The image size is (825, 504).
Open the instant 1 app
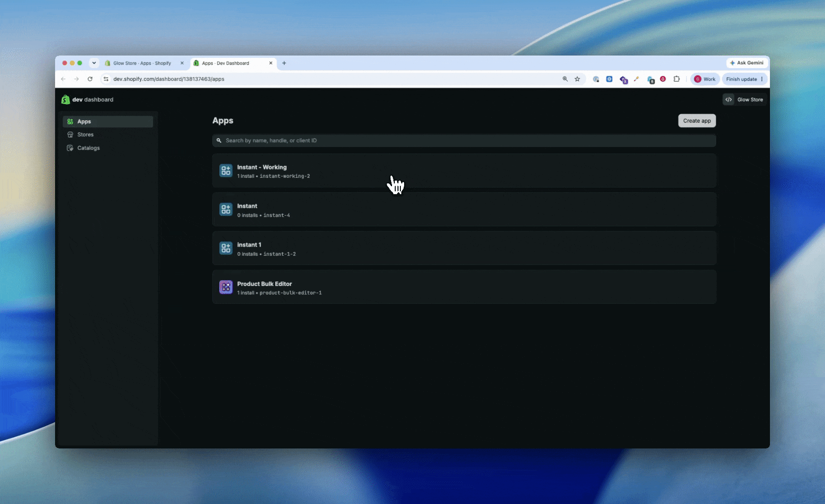pyautogui.click(x=464, y=248)
